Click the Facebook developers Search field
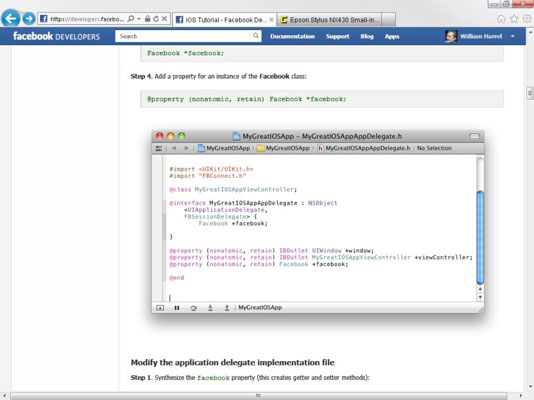The image size is (534, 400). click(x=183, y=36)
